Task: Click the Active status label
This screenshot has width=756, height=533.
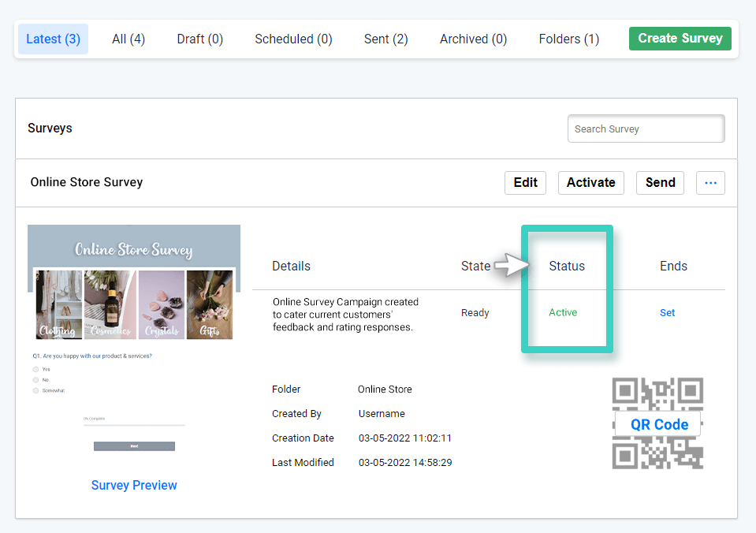Action: click(x=563, y=312)
